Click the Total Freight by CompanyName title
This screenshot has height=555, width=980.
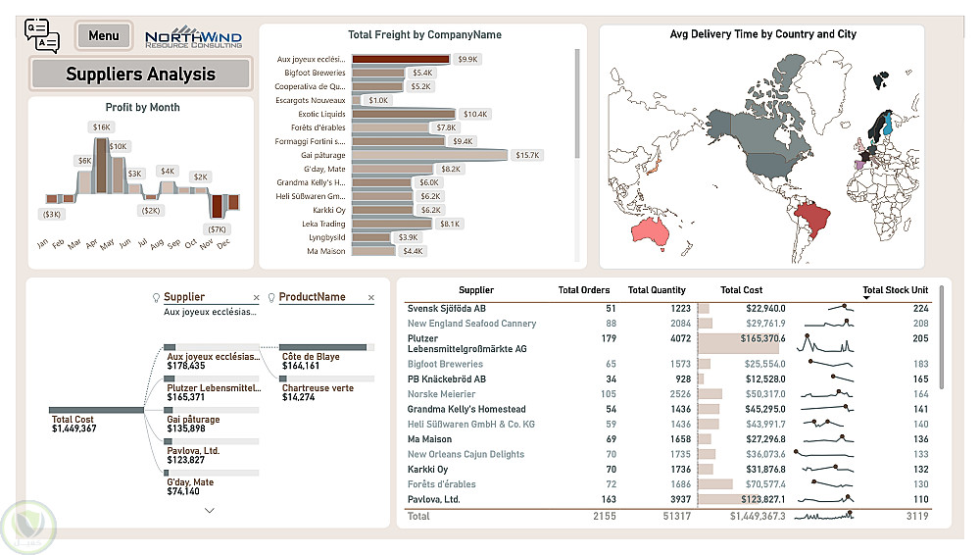[x=424, y=35]
